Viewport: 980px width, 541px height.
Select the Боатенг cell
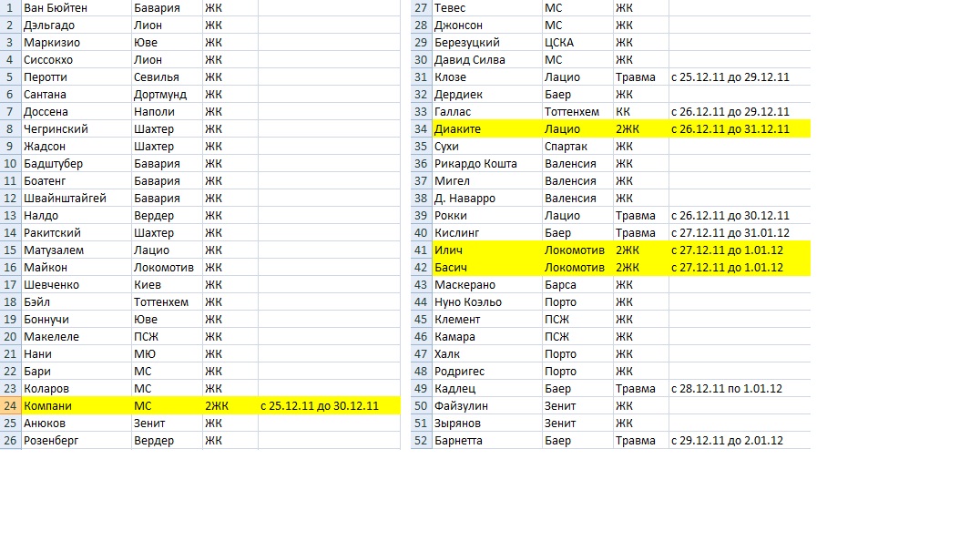(77, 180)
